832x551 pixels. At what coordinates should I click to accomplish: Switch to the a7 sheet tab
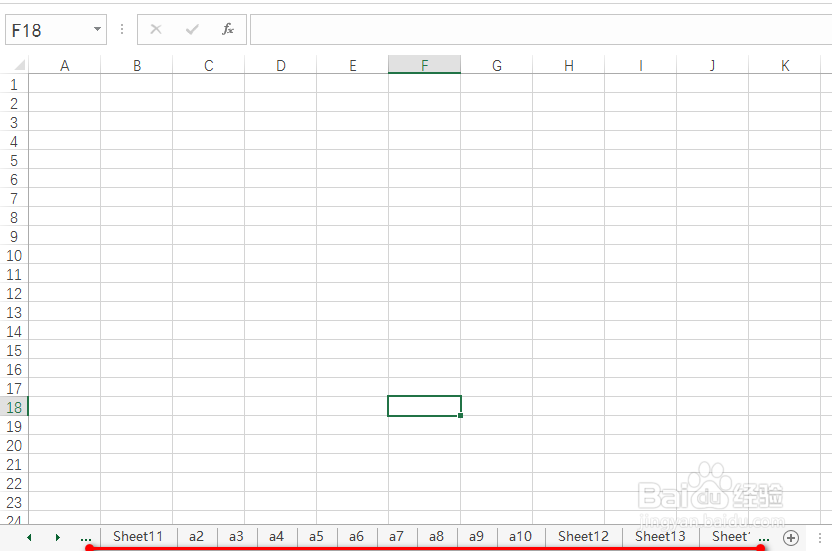[396, 537]
